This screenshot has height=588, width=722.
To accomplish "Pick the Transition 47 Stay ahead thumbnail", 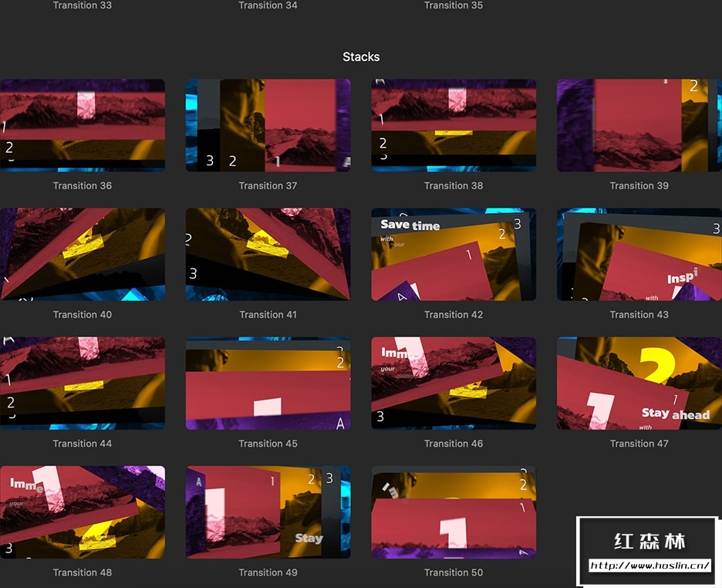I will [639, 383].
